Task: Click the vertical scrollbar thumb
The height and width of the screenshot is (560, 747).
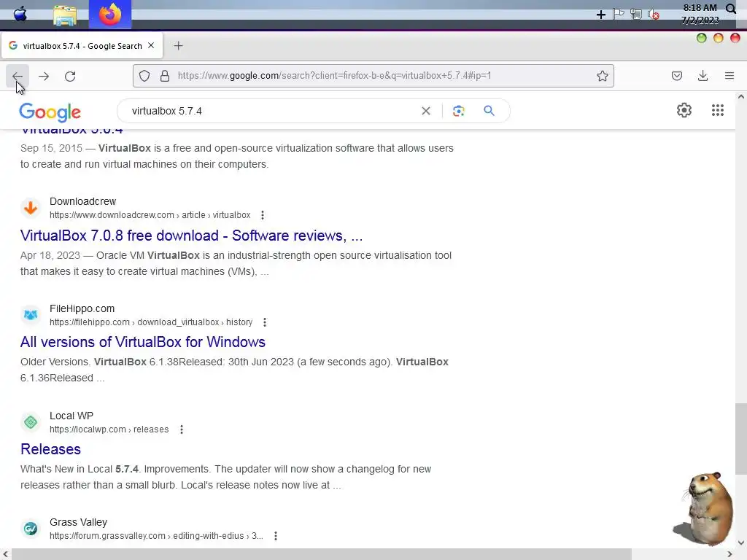Action: coord(741,438)
